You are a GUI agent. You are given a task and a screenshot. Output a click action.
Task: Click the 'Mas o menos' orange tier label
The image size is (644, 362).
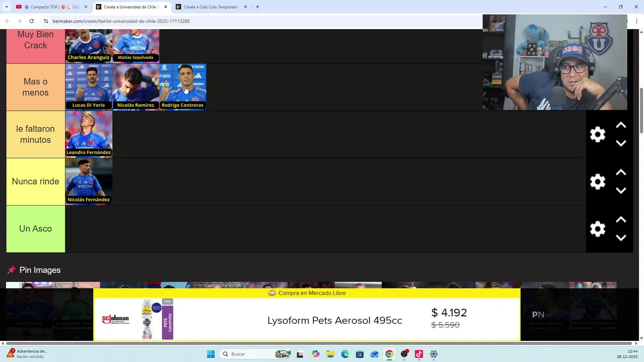tap(35, 87)
